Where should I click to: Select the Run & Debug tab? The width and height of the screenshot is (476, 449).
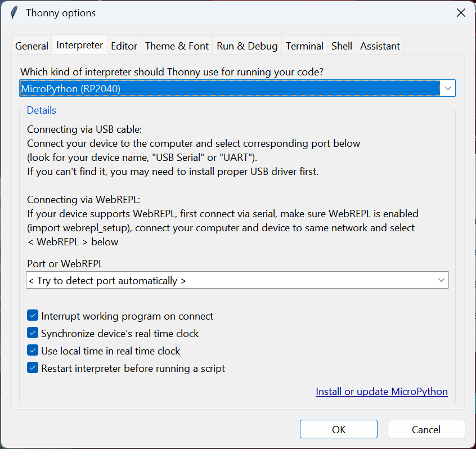pyautogui.click(x=247, y=46)
